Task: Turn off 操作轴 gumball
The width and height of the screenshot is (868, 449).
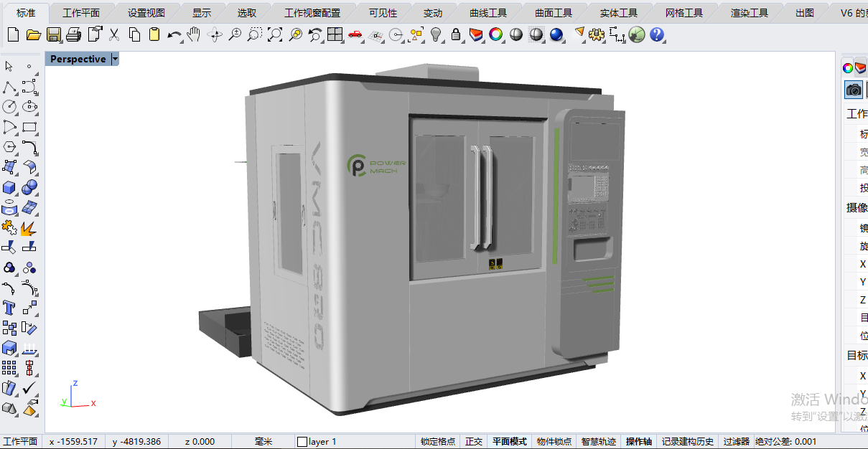Action: (x=640, y=441)
